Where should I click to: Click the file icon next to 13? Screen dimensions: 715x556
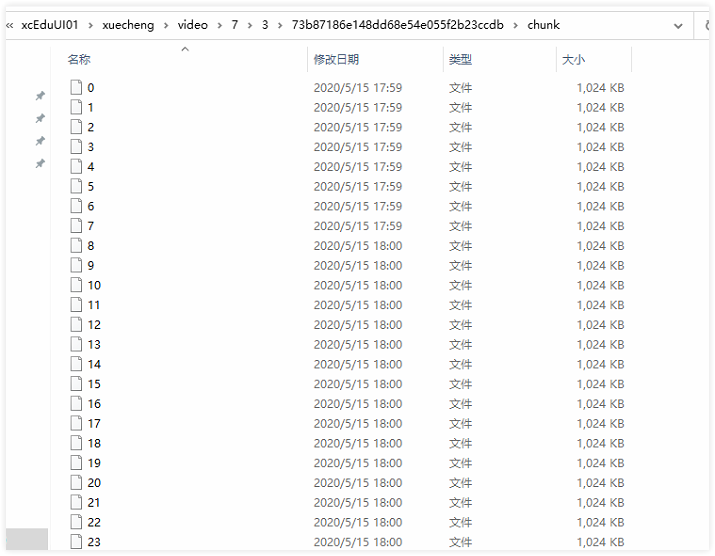coord(76,344)
